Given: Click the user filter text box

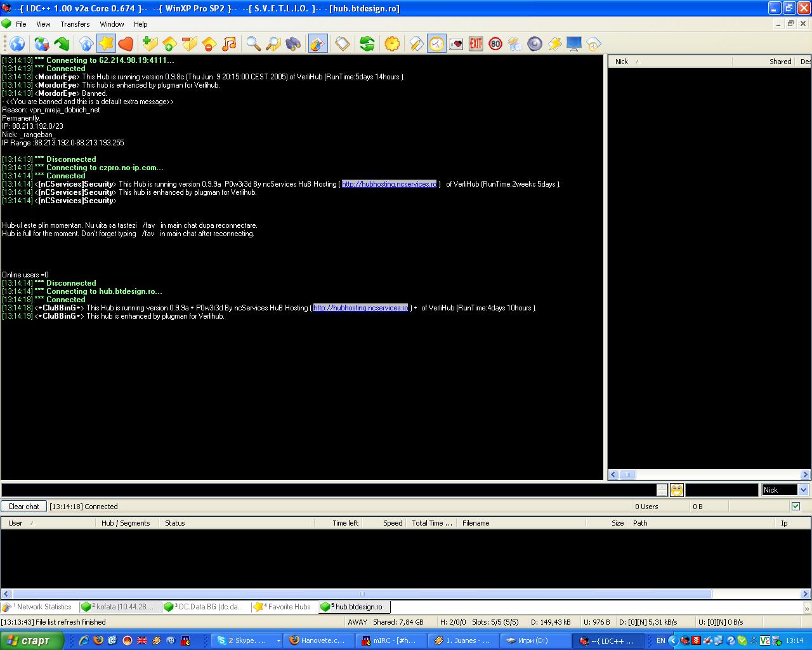Looking at the screenshot, I should click(x=722, y=489).
